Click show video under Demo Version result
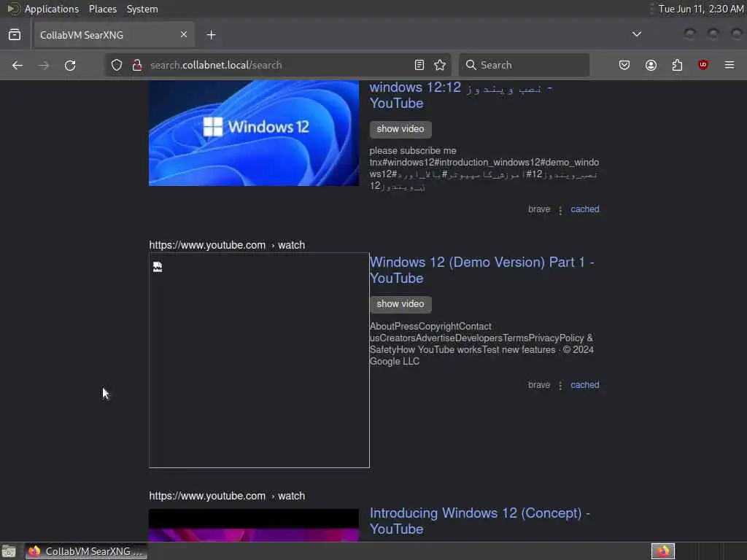 point(400,304)
